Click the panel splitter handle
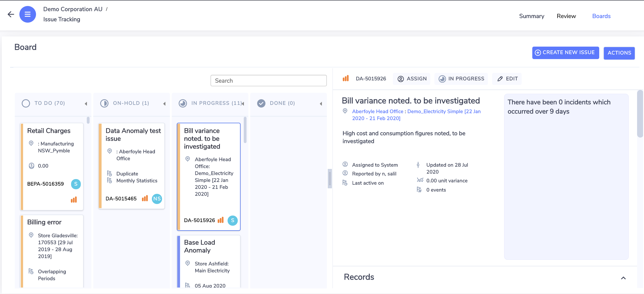644x294 pixels. click(330, 179)
